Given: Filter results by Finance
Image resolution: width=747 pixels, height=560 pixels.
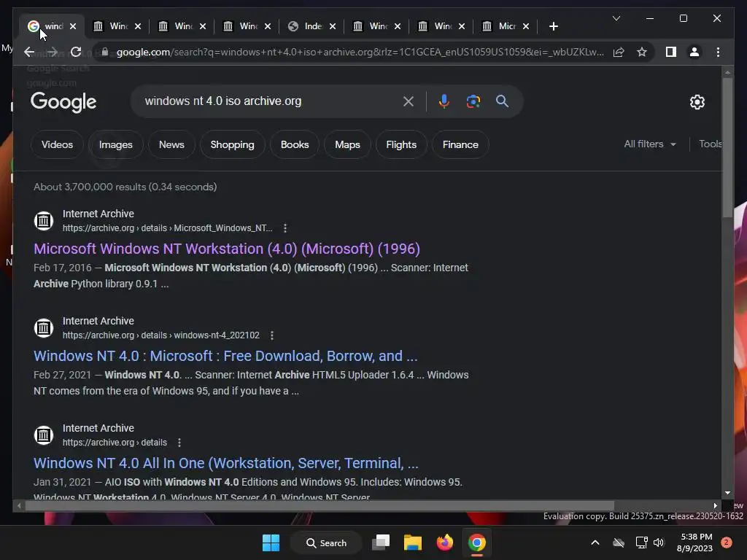Looking at the screenshot, I should [x=460, y=145].
